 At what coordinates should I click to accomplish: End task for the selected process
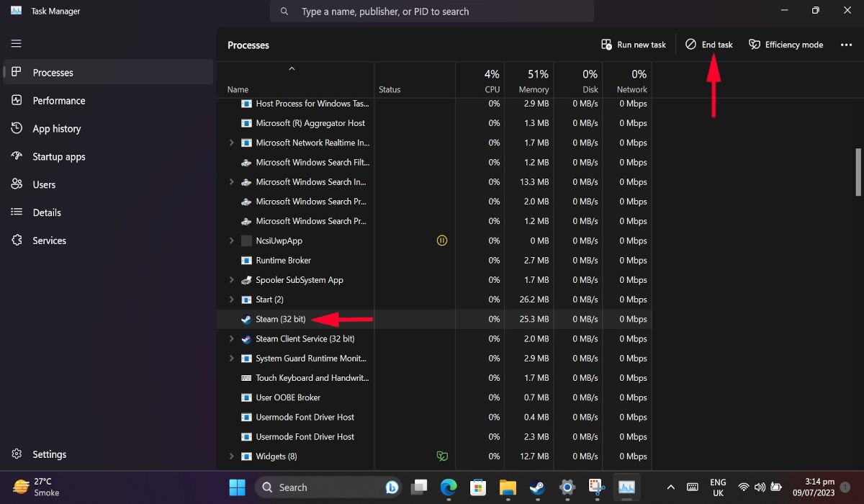[x=708, y=44]
